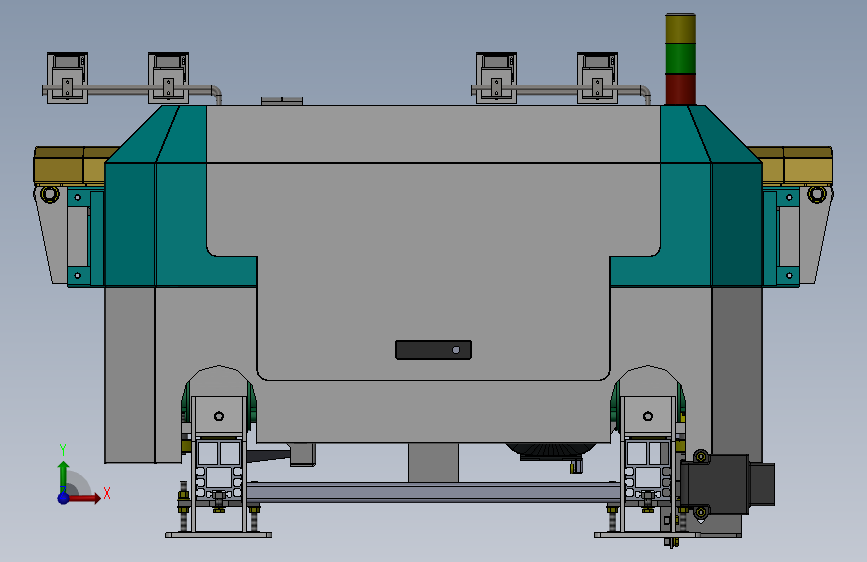Select the small gray plate atop the housing
Screen dimensions: 867x562
pos(282,101)
